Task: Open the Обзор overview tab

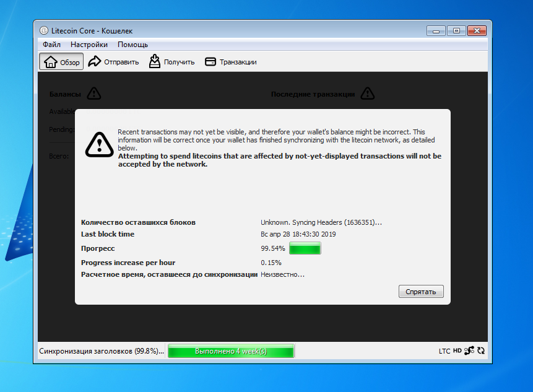Action: click(61, 62)
